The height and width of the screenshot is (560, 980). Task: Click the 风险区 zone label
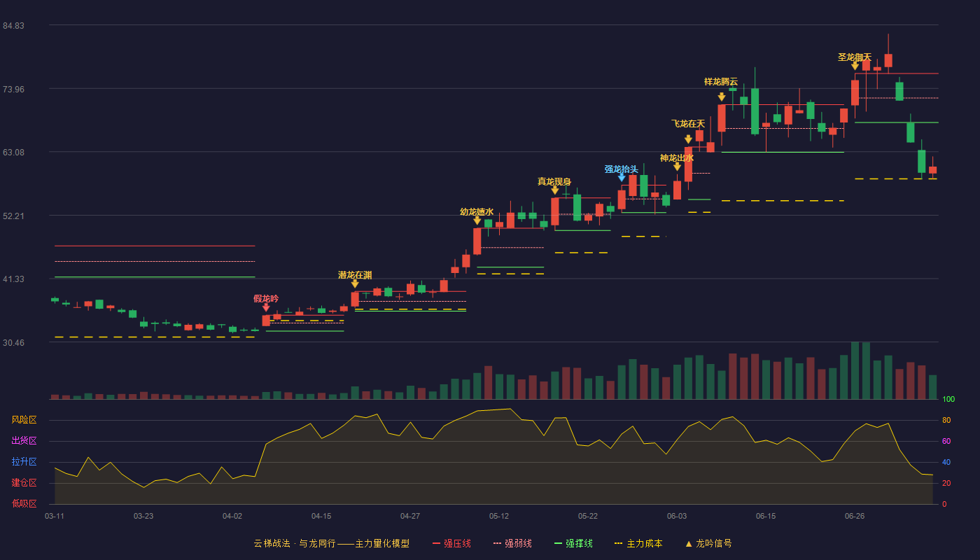[x=24, y=420]
